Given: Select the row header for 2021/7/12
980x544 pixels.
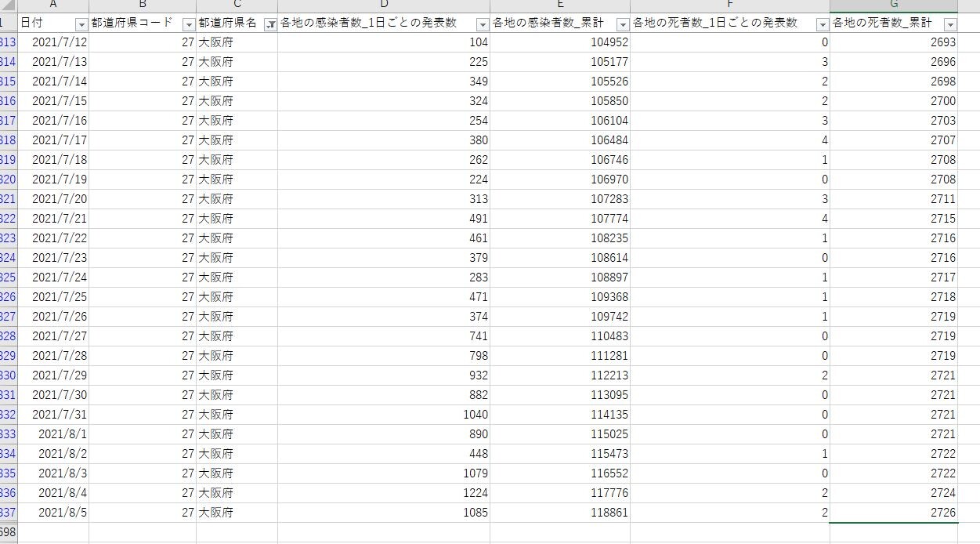Looking at the screenshot, I should point(9,42).
